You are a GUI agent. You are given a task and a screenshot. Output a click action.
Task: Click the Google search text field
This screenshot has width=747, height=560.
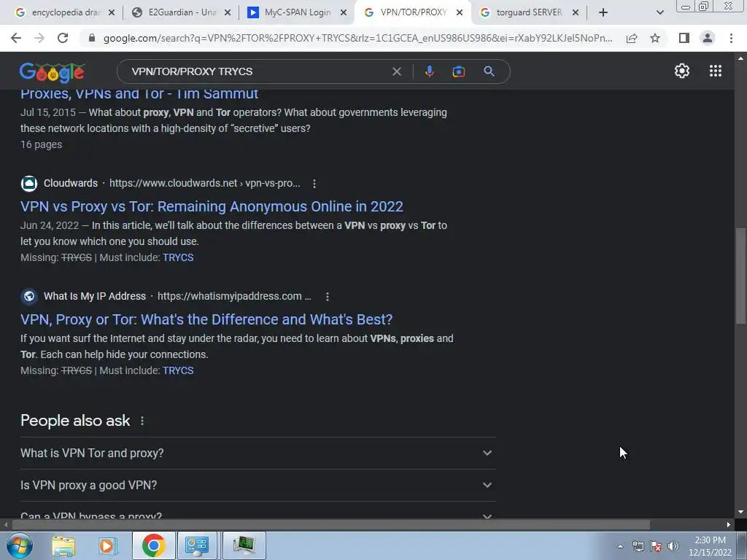pyautogui.click(x=258, y=71)
